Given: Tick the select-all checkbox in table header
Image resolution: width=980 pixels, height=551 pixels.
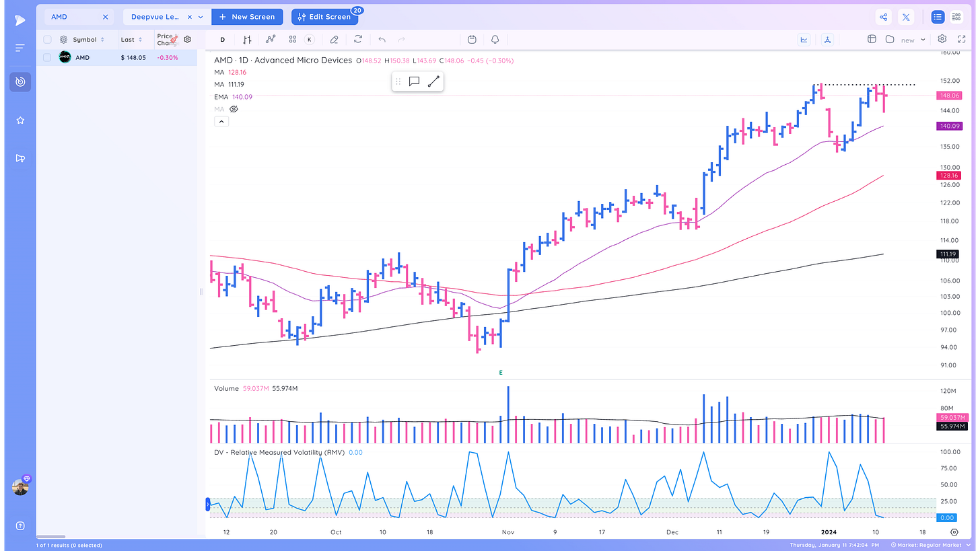Looking at the screenshot, I should (47, 40).
